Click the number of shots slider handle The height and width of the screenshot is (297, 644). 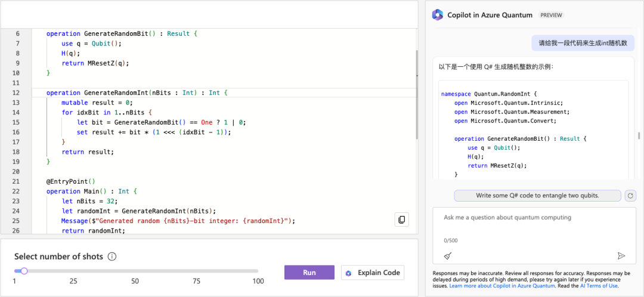click(24, 271)
